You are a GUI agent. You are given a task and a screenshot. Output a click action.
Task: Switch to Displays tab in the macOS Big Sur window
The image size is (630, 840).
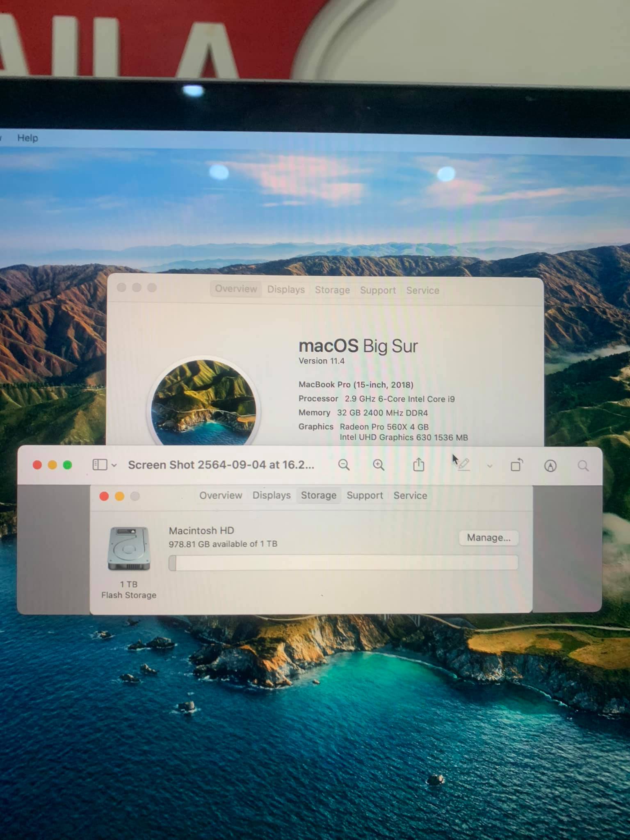tap(286, 290)
